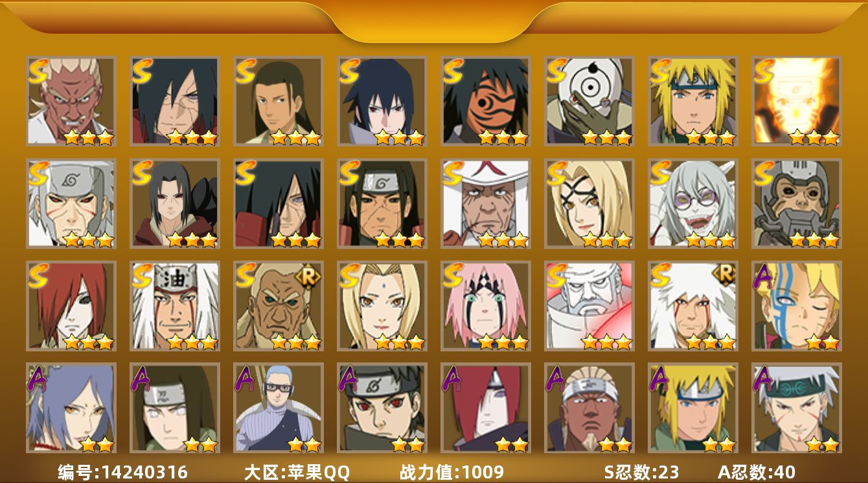The height and width of the screenshot is (483, 868).
Task: Click the A忍数:40 counter
Action: 757,472
